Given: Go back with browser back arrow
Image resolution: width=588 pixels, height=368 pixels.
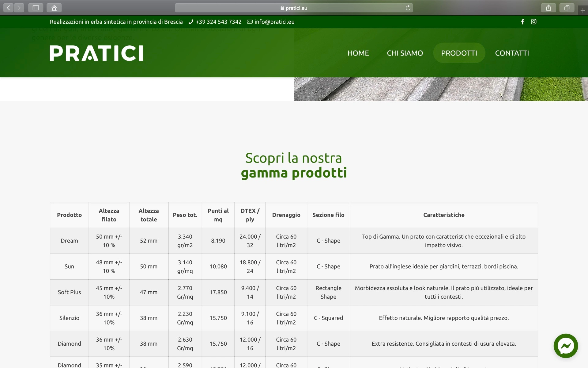Looking at the screenshot, I should pyautogui.click(x=9, y=8).
